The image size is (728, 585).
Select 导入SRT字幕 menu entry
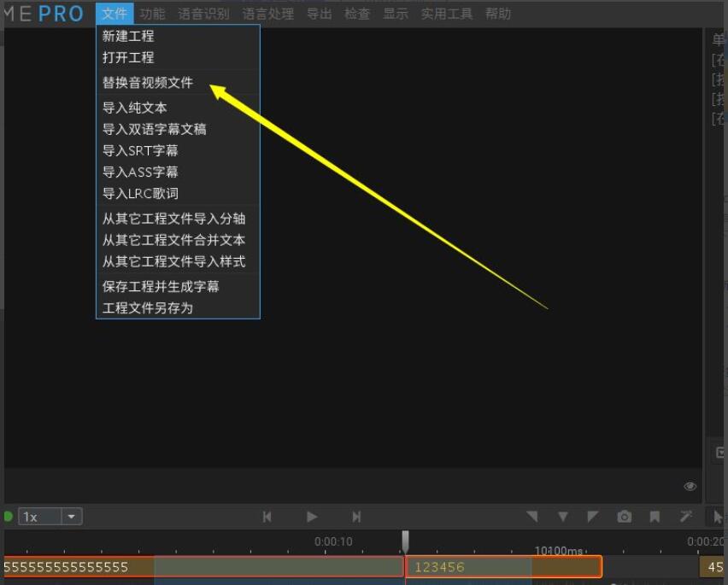click(178, 150)
